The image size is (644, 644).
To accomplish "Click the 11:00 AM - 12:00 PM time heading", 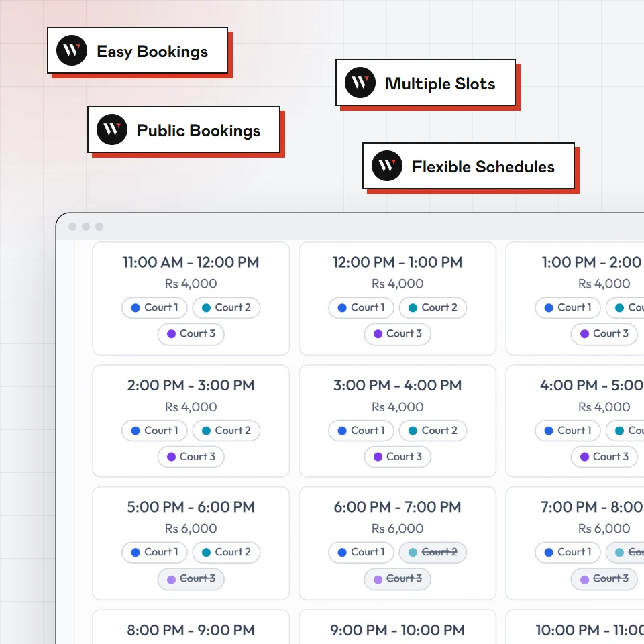I will [191, 262].
